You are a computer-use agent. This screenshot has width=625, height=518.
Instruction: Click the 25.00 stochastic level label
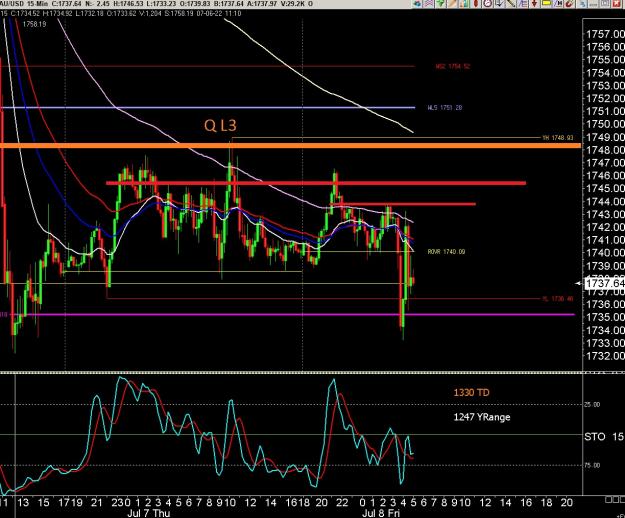click(592, 404)
